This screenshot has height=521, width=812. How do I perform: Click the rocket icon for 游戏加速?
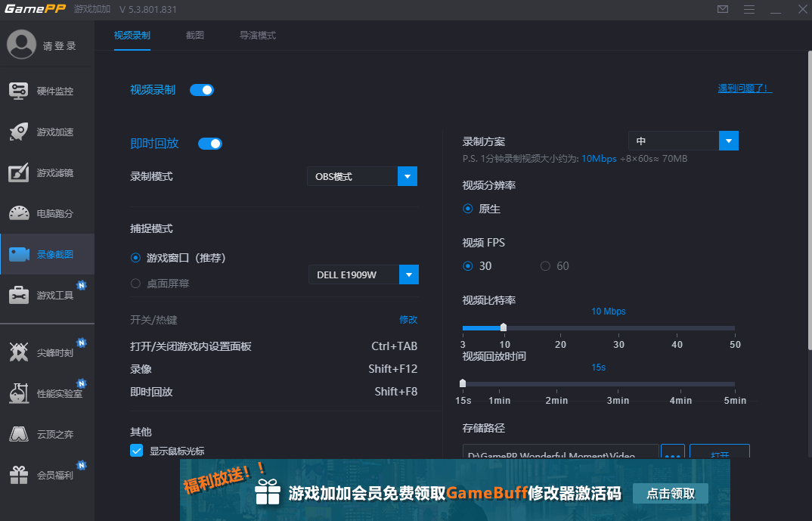pos(19,132)
